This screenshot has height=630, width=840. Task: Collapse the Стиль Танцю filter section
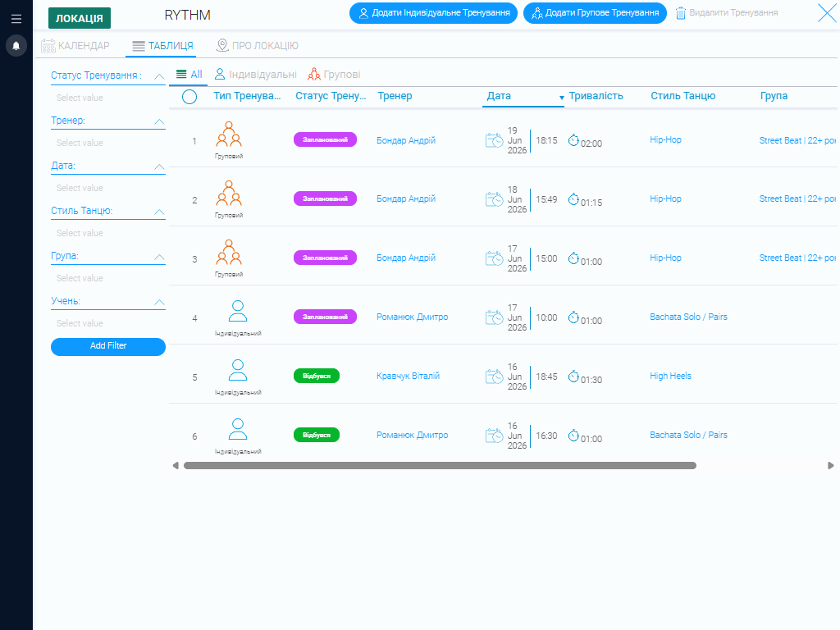[x=159, y=212]
